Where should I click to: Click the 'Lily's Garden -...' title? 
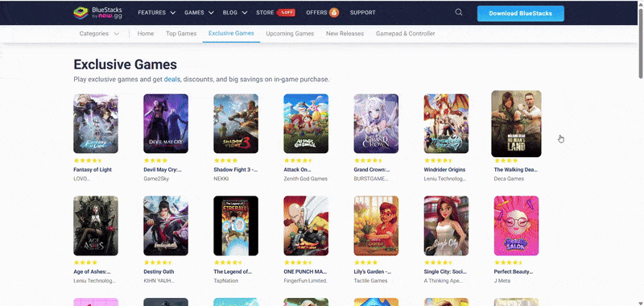tap(373, 271)
